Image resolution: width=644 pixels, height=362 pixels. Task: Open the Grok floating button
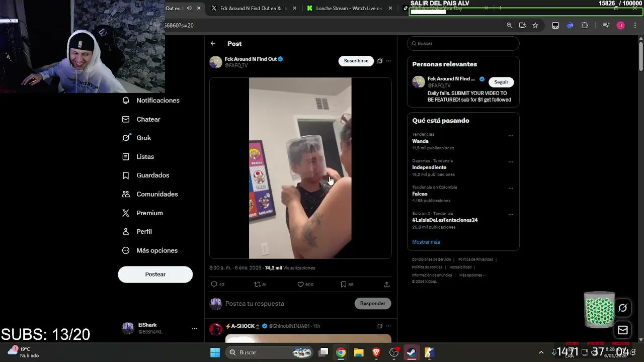[622, 308]
